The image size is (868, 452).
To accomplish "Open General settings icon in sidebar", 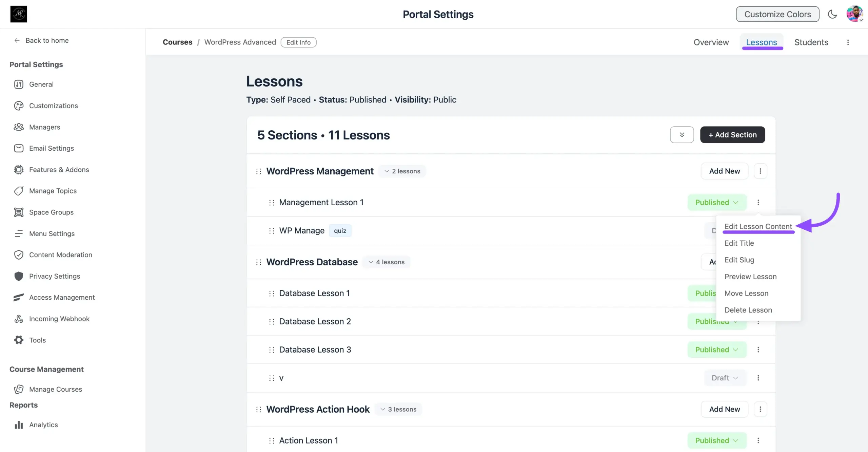I will (19, 84).
